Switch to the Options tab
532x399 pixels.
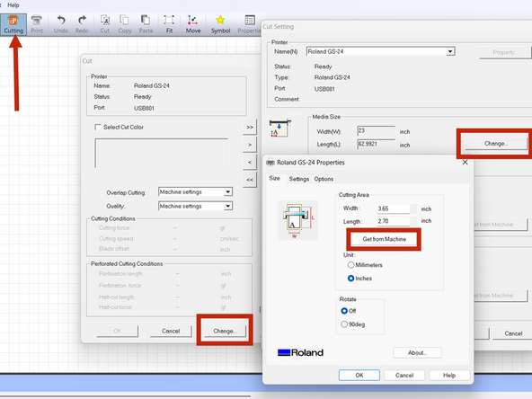click(324, 179)
